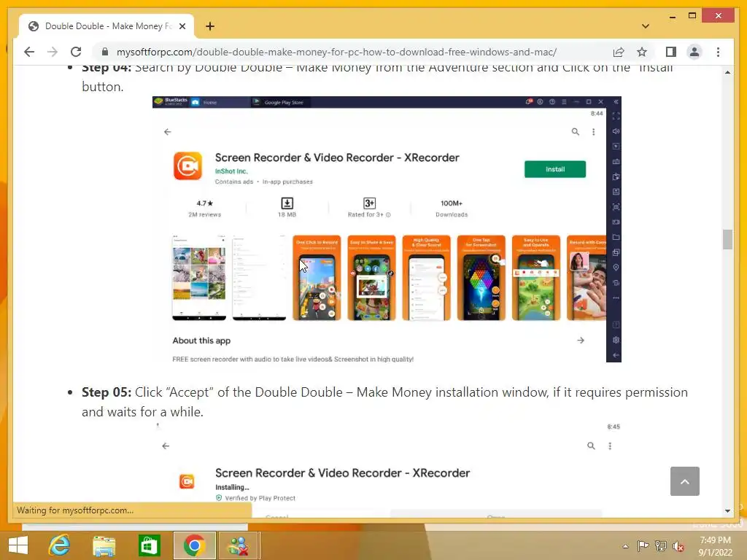Bookmark this page with the star icon

coord(642,52)
